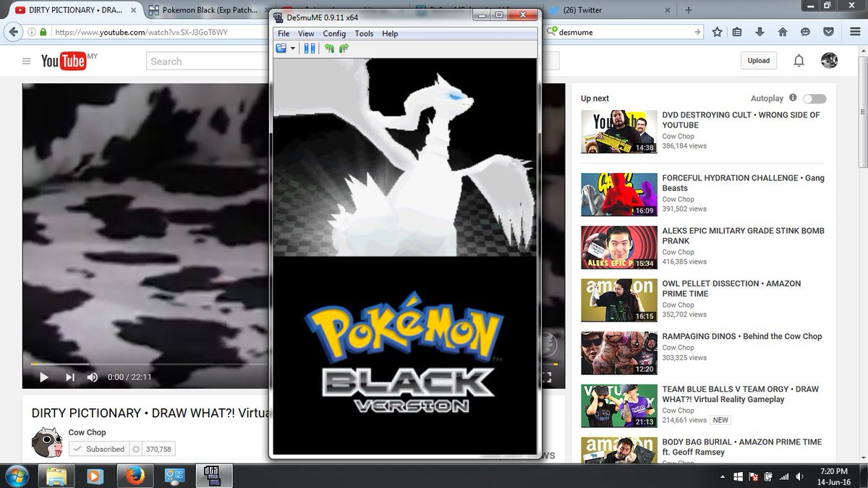The width and height of the screenshot is (868, 488).
Task: Click the Open ROM icon in DeSmuME
Action: tap(281, 49)
